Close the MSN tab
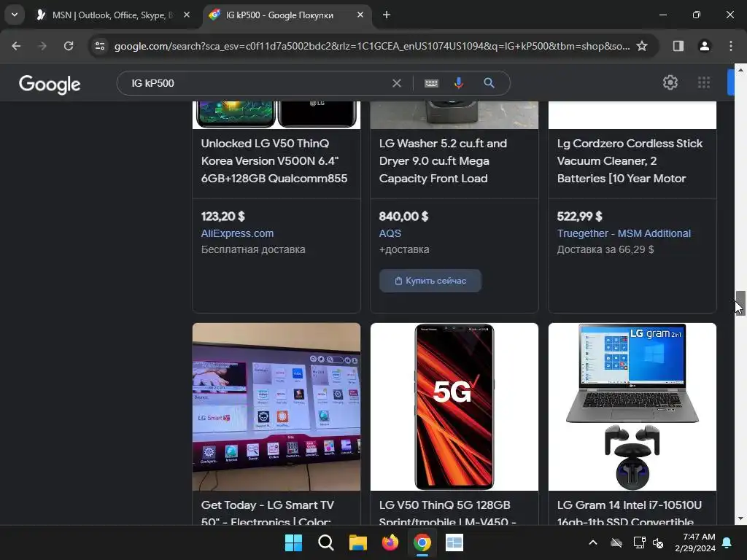This screenshot has height=560, width=747. tap(187, 15)
